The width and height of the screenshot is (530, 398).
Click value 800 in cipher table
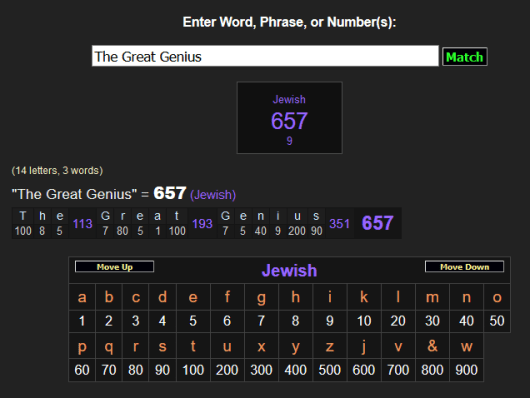tap(432, 370)
